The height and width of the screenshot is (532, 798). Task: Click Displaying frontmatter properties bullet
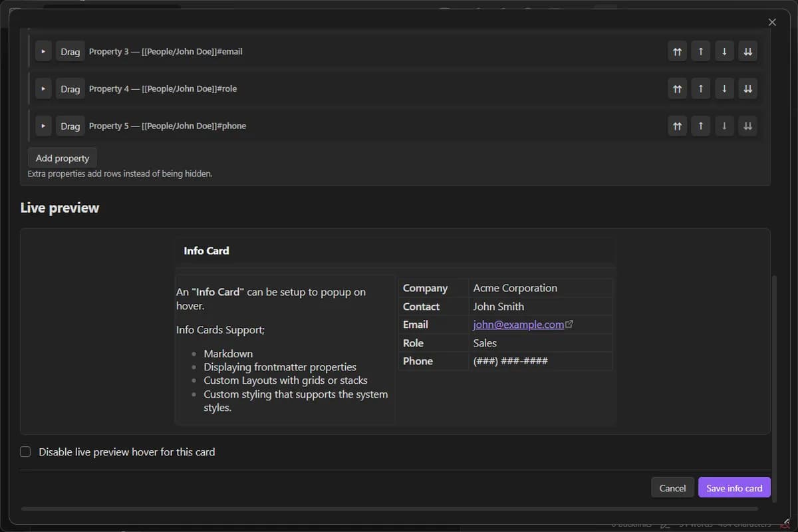click(280, 367)
